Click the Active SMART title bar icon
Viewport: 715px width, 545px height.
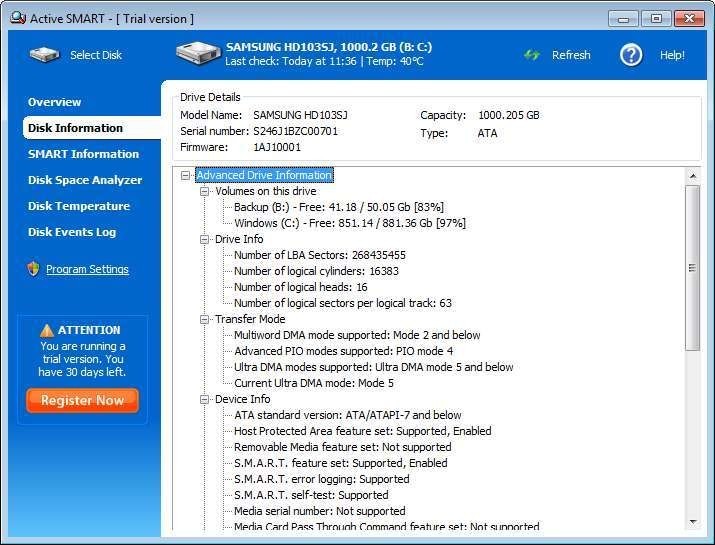pos(18,18)
